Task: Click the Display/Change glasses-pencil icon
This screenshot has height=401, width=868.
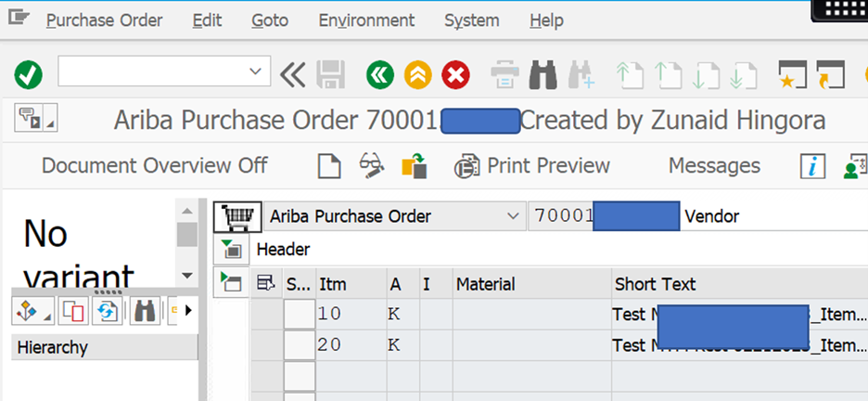Action: [372, 166]
